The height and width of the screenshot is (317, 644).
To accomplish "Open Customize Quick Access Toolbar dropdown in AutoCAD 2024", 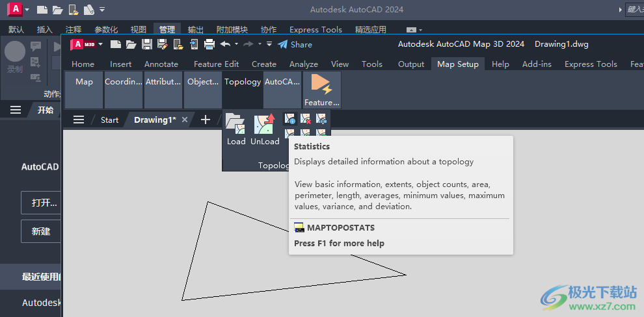I will pos(102,9).
